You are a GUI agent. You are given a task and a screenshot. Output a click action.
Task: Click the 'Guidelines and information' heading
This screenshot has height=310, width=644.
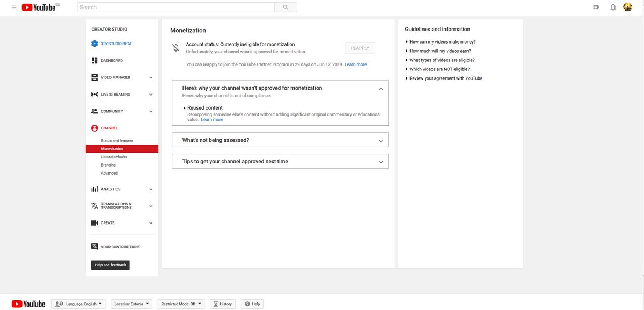[x=437, y=30]
